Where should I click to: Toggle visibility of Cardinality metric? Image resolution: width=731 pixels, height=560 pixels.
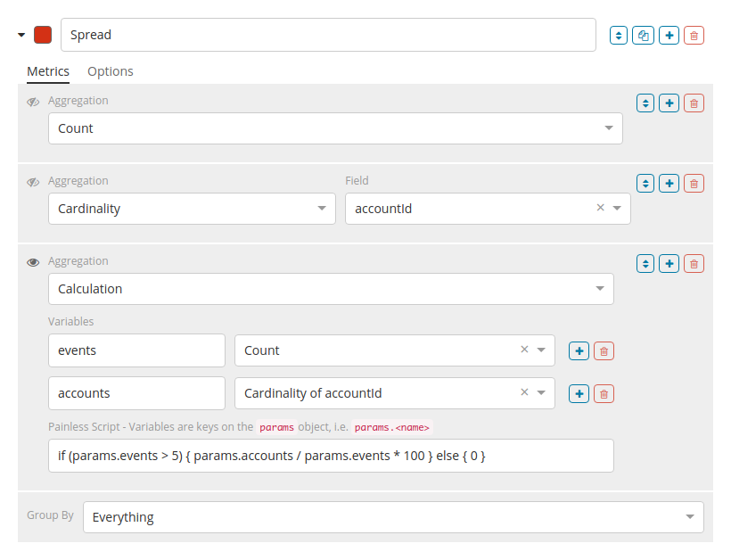(34, 182)
